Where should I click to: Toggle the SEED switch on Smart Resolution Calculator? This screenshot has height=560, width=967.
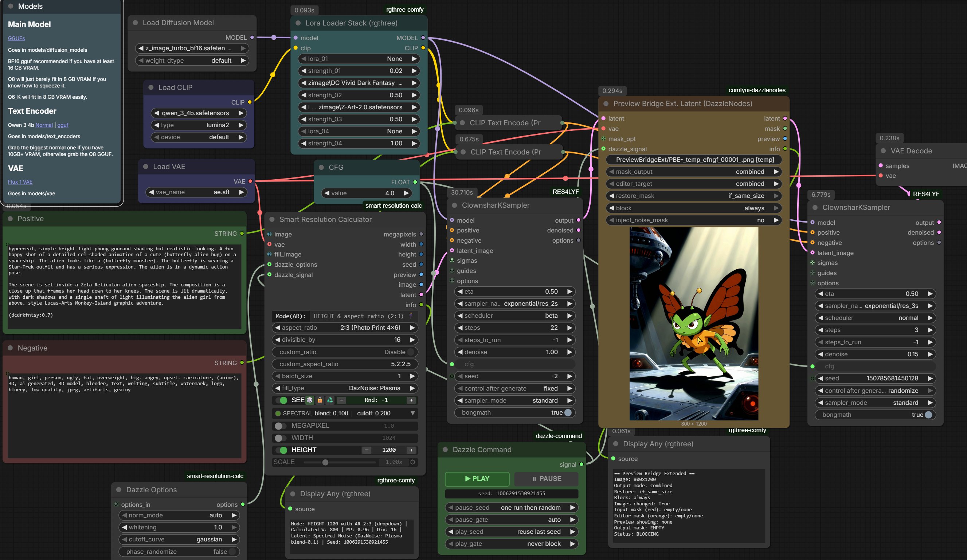[x=282, y=400]
